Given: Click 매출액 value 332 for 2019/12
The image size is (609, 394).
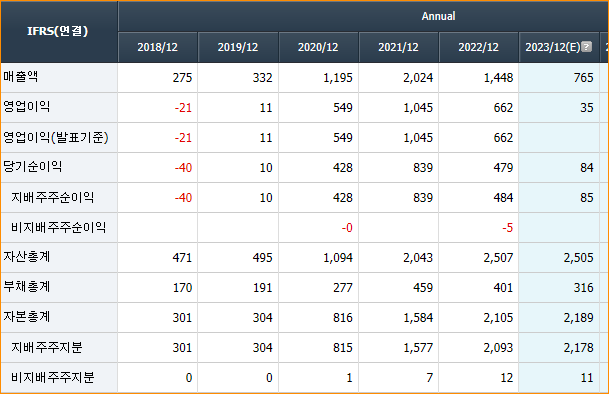Looking at the screenshot, I should pos(263,78).
